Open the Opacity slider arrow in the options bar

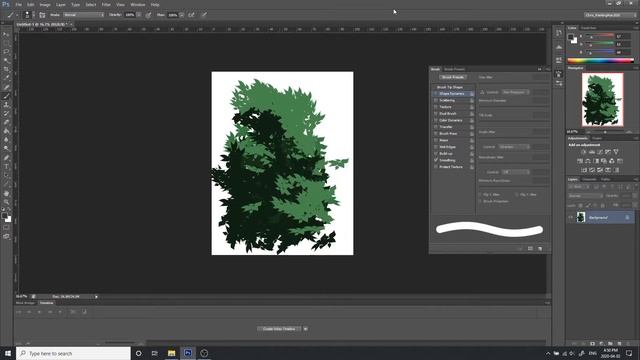click(139, 15)
